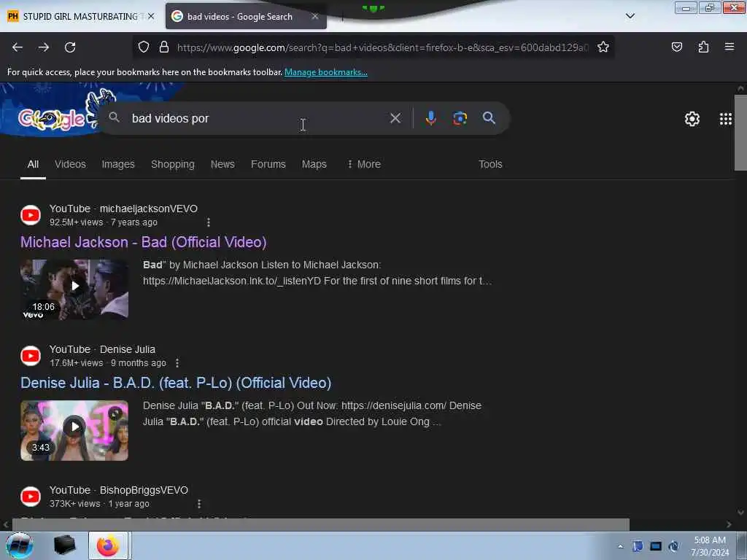Submit the search with the blue magnifier
This screenshot has height=560, width=747.
[x=489, y=118]
